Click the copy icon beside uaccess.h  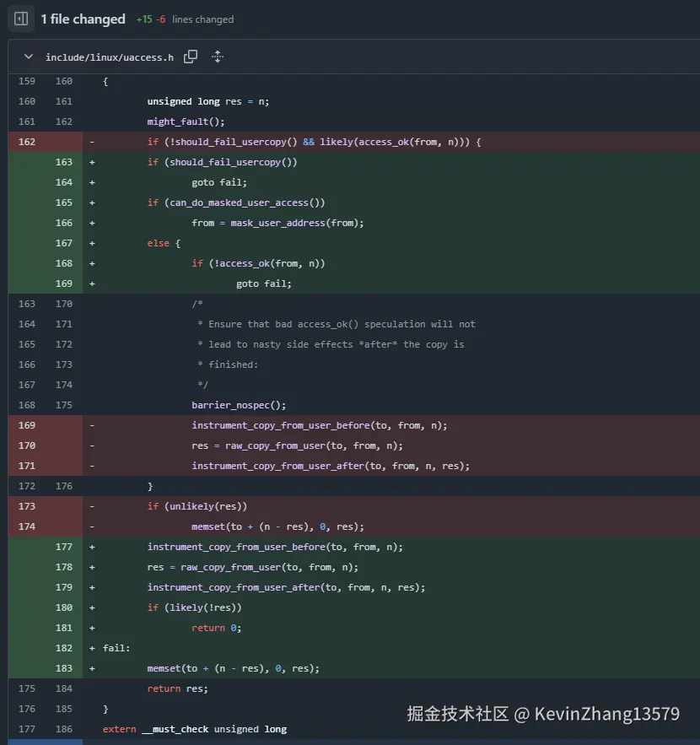[x=192, y=56]
